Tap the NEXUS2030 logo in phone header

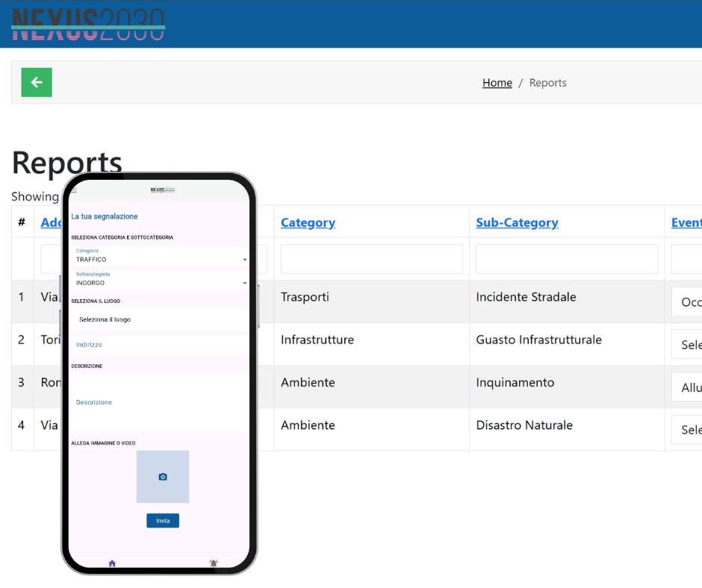pyautogui.click(x=163, y=190)
